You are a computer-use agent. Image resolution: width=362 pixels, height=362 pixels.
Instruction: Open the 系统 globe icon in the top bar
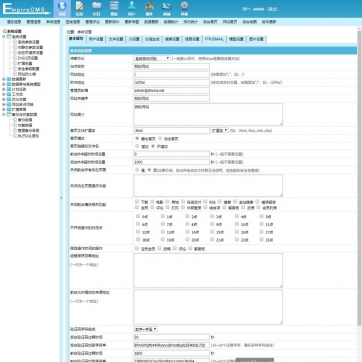coord(62,8)
